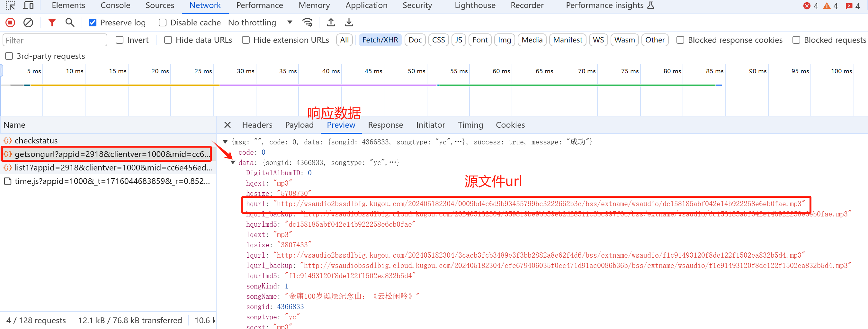The image size is (868, 329).
Task: Check Blocked requests checkbox
Action: pyautogui.click(x=796, y=40)
